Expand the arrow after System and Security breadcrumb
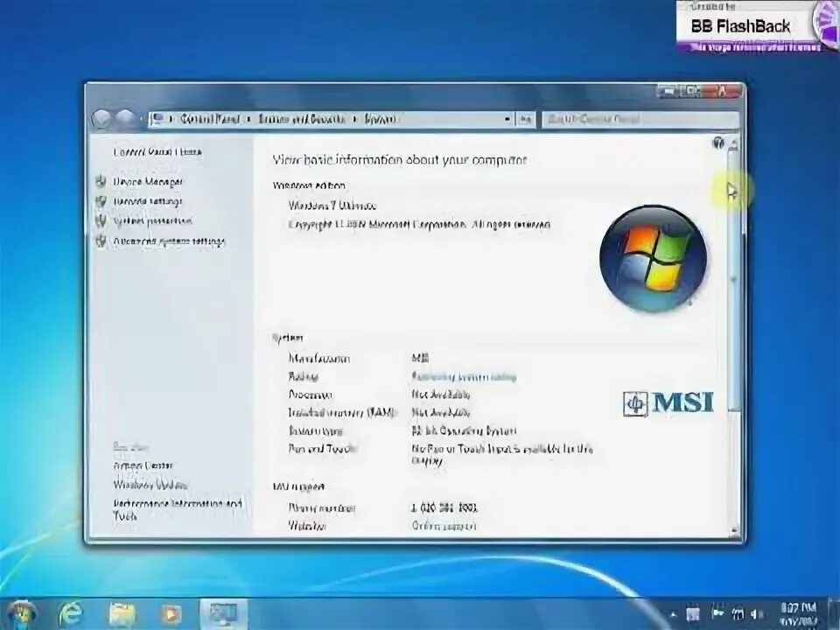 pyautogui.click(x=355, y=119)
